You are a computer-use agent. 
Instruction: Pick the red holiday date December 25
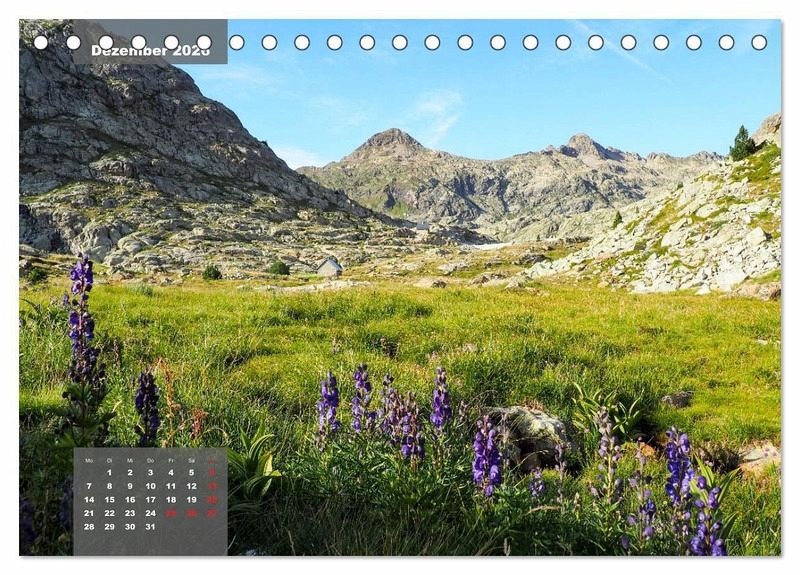171,513
